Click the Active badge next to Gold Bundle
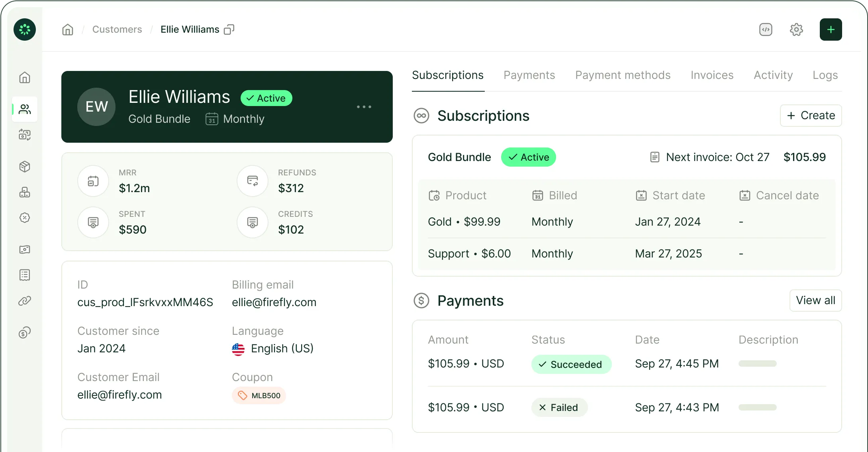The image size is (868, 452). (x=528, y=157)
